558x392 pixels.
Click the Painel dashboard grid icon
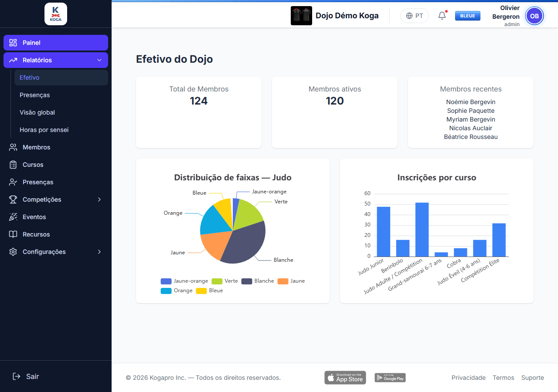pyautogui.click(x=13, y=43)
